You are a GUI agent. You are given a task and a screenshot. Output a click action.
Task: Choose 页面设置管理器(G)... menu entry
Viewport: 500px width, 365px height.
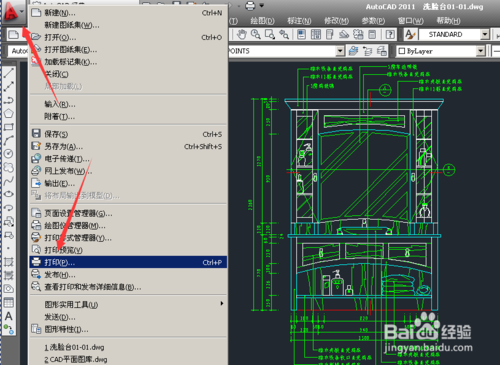pyautogui.click(x=128, y=213)
